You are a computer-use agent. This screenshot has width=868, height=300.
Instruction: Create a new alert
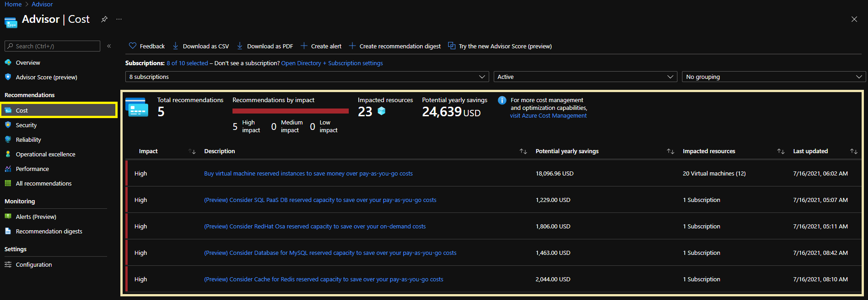point(321,46)
